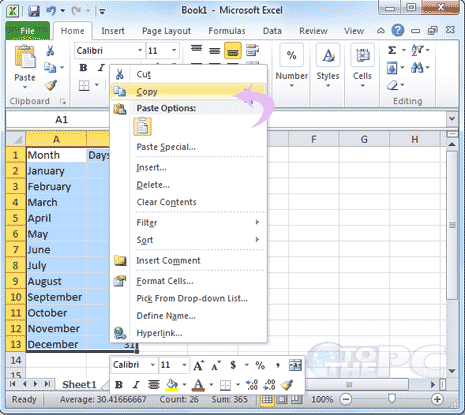Choose Copy in the context menu

[x=188, y=91]
